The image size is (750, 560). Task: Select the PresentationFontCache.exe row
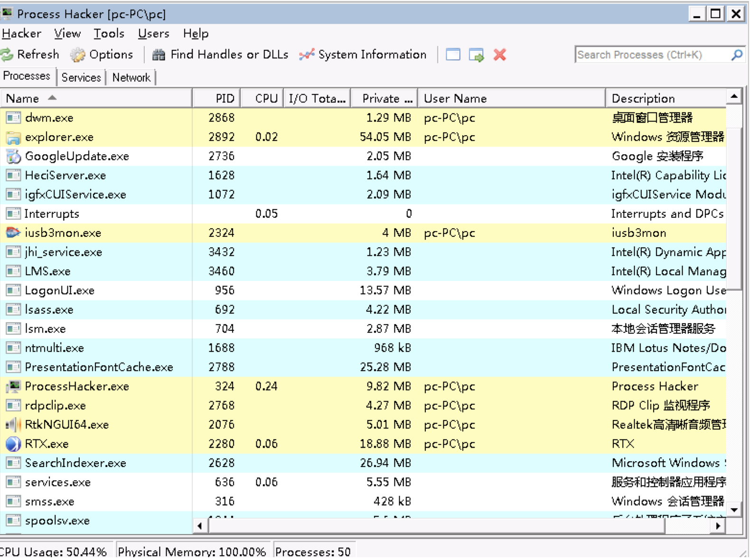[x=364, y=367]
